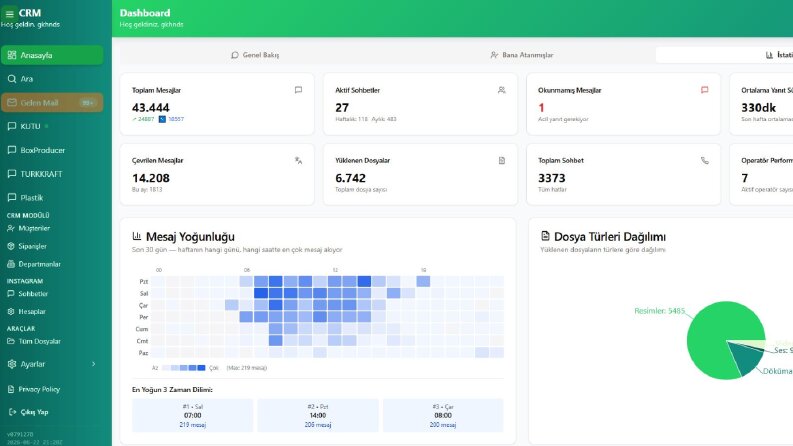This screenshot has height=446, width=793.
Task: Click the Plastik chat bubble icon
Action: (x=12, y=198)
